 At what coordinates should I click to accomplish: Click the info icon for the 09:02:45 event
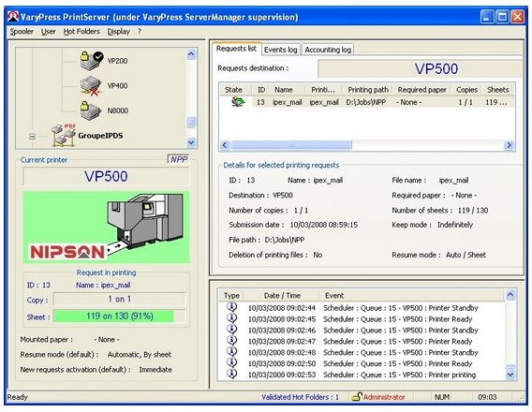click(231, 318)
